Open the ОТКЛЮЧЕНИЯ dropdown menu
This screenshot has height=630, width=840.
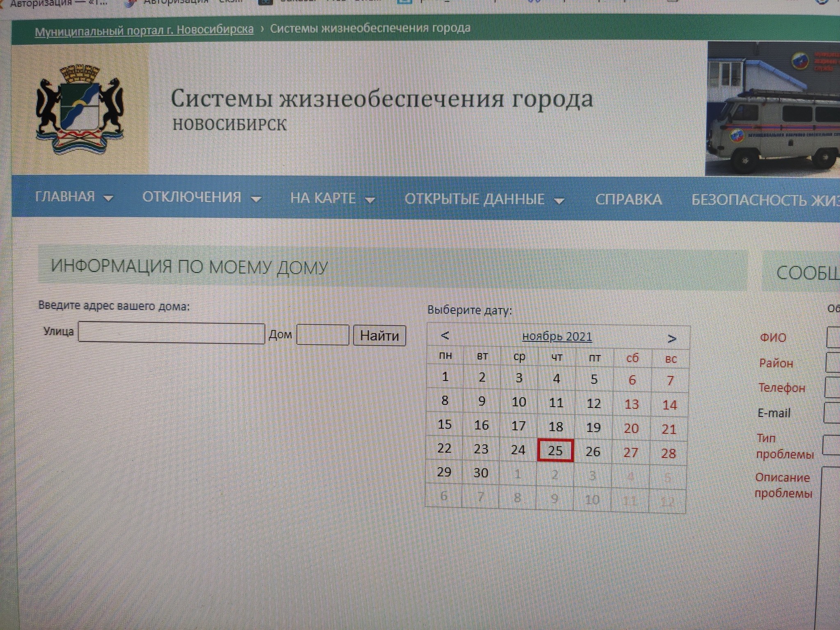(201, 198)
